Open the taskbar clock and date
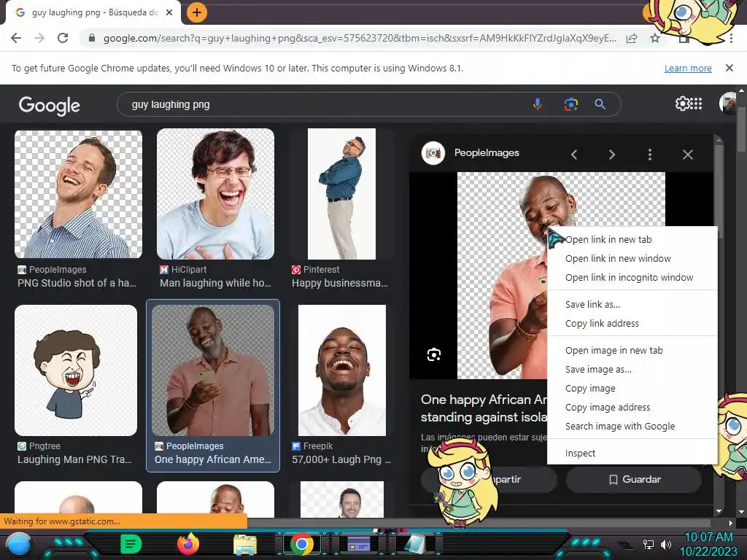 pyautogui.click(x=708, y=544)
